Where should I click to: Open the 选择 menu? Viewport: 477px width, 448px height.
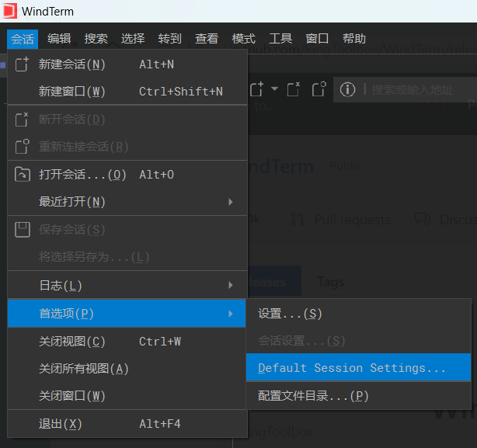point(133,39)
